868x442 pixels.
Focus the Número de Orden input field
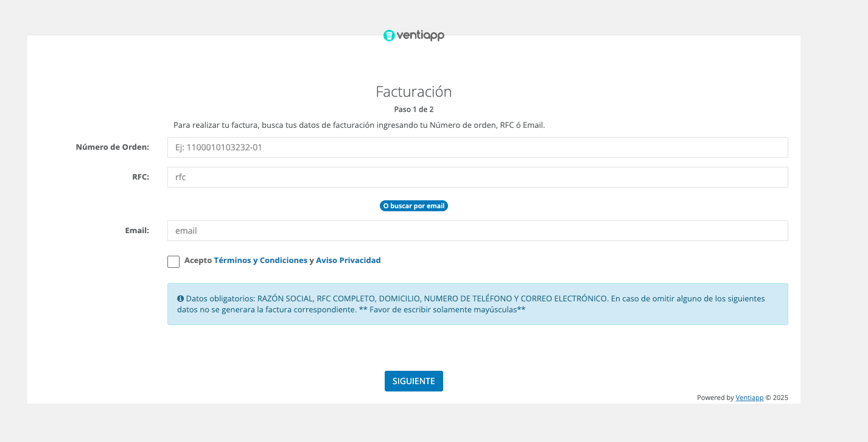(x=478, y=147)
